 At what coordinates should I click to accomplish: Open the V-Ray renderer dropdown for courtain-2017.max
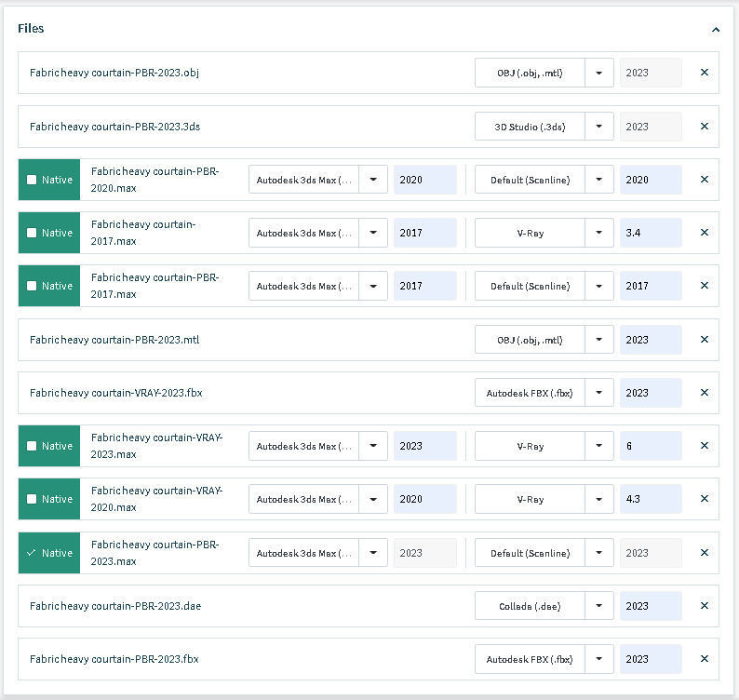pos(599,233)
